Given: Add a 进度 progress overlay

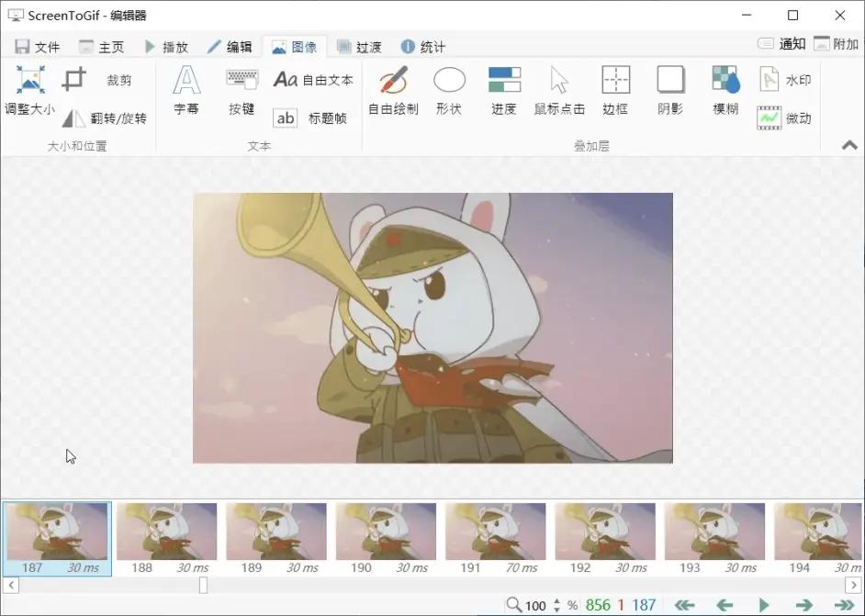Looking at the screenshot, I should pos(503,90).
